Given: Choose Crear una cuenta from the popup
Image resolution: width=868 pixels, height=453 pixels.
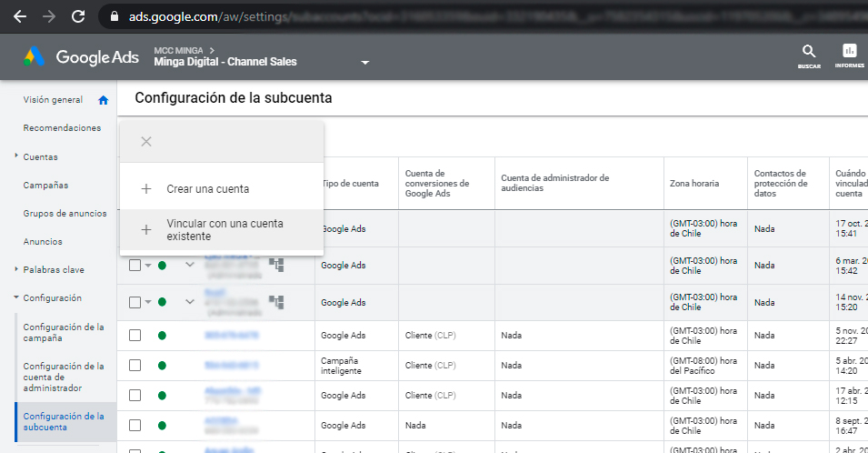Looking at the screenshot, I should pyautogui.click(x=222, y=189).
